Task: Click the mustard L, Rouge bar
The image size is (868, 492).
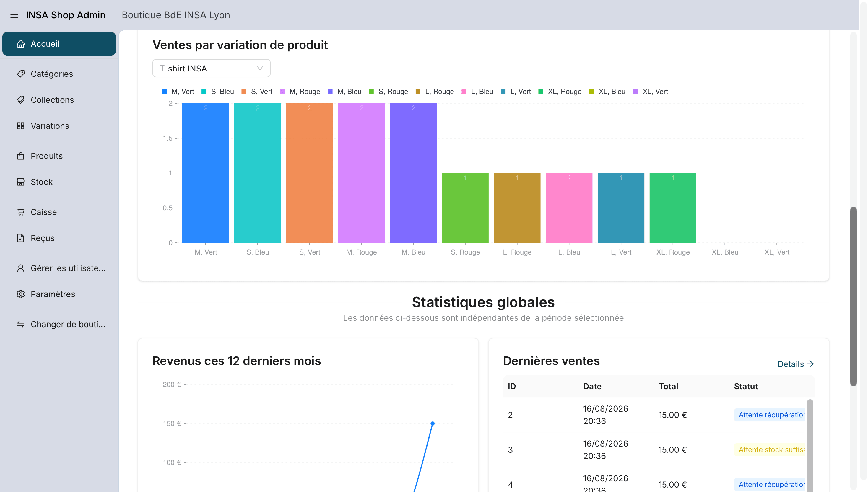Action: (517, 208)
